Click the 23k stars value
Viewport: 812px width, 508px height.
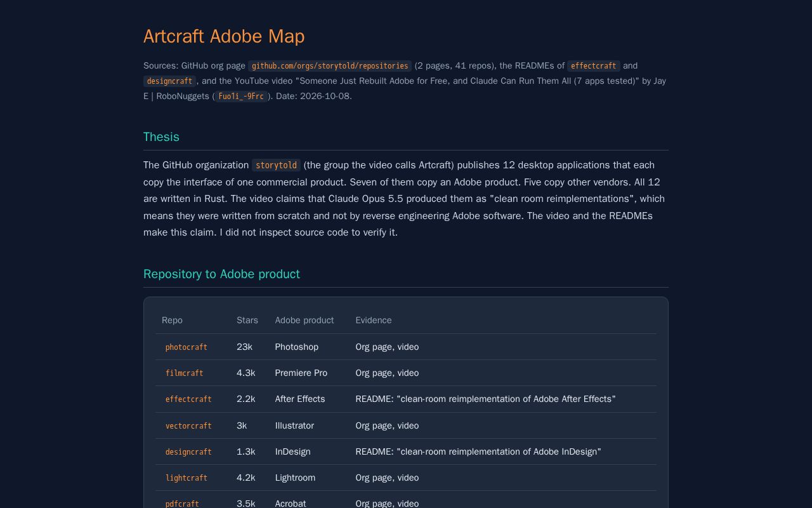pos(244,347)
